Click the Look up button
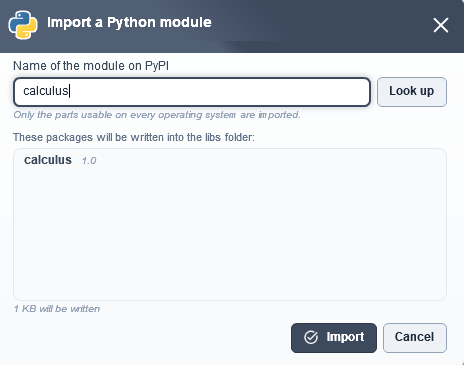Image resolution: width=464 pixels, height=365 pixels. pyautogui.click(x=412, y=92)
